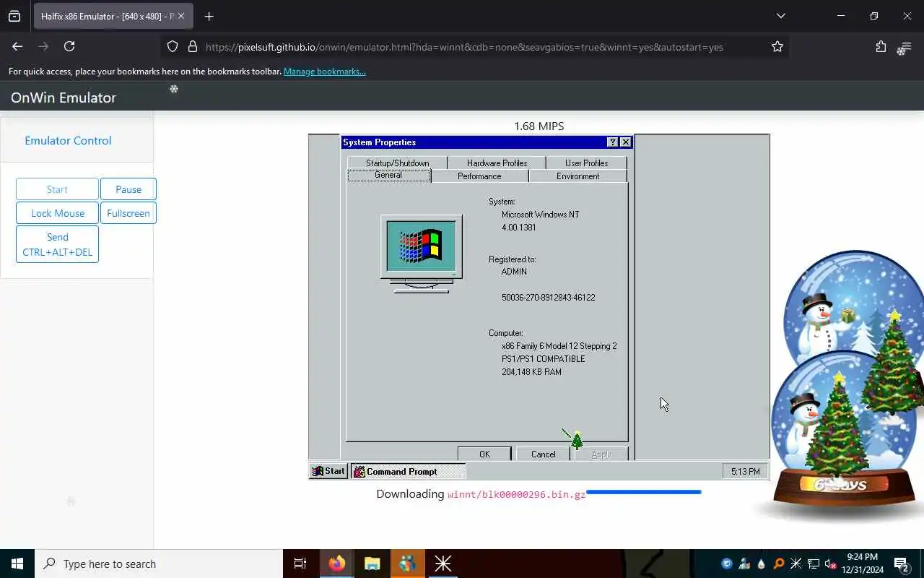Click the Microsoft Windows NT system text
Viewport: 924px width, 578px height.
coord(541,215)
